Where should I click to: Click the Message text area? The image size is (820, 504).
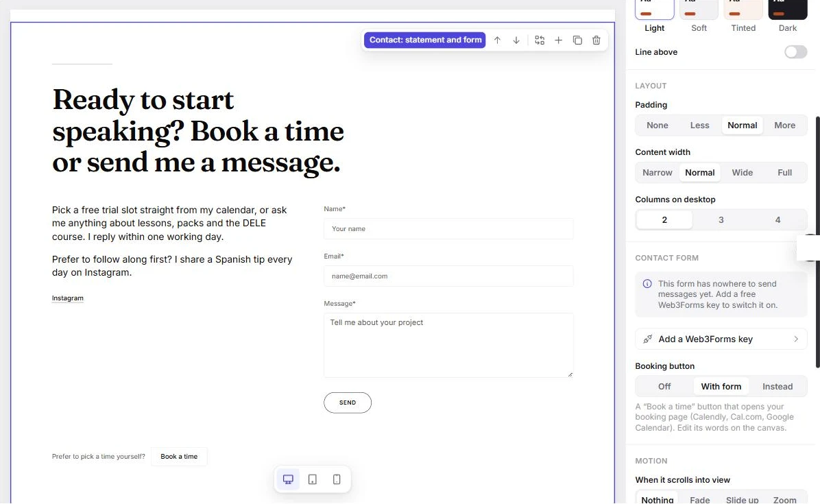[448, 345]
